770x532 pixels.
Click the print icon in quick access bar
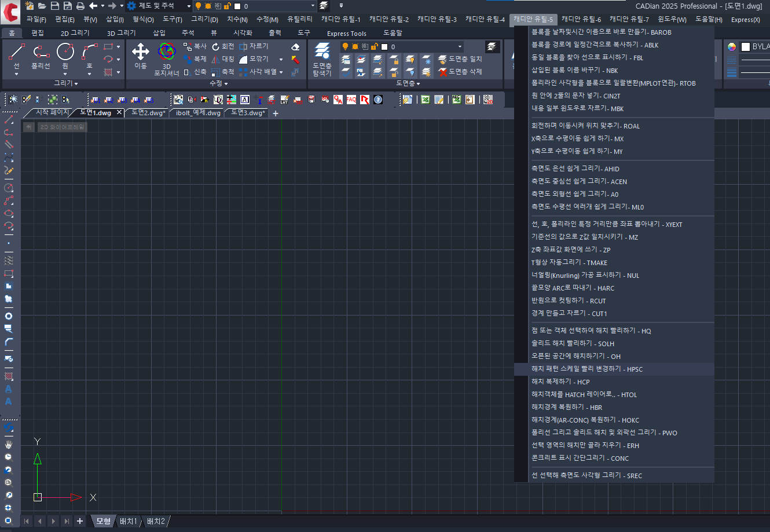point(80,6)
